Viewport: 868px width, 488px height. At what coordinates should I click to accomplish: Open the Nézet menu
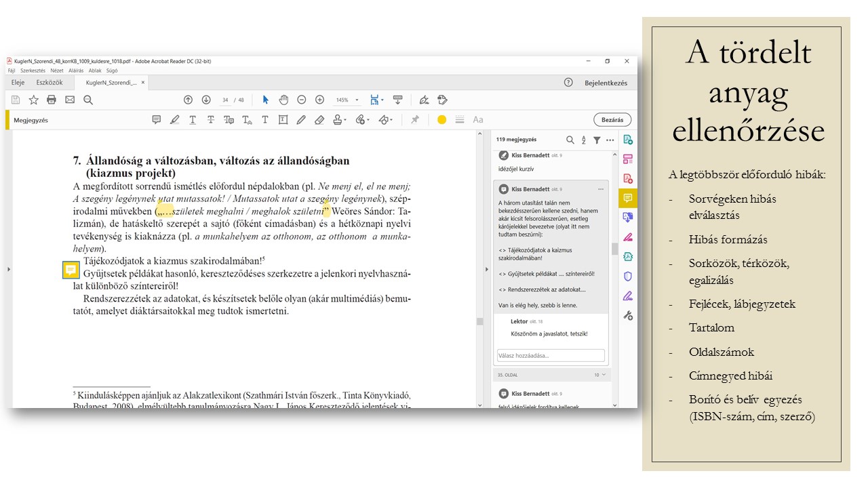tap(57, 70)
